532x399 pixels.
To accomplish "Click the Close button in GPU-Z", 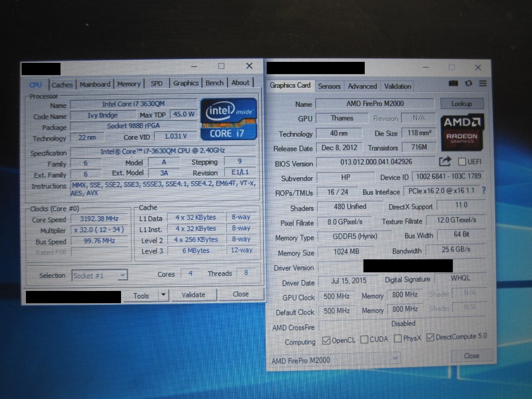I will coord(472,355).
